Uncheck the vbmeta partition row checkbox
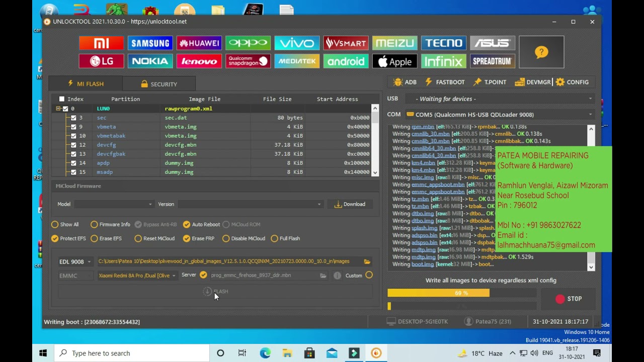The width and height of the screenshot is (644, 362). point(73,127)
